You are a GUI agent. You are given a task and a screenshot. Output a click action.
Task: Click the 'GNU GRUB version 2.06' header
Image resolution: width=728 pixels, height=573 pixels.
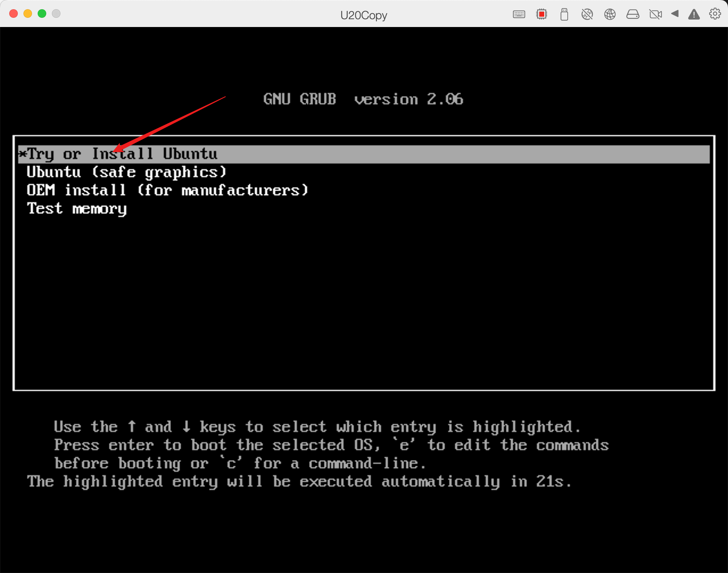tap(363, 99)
